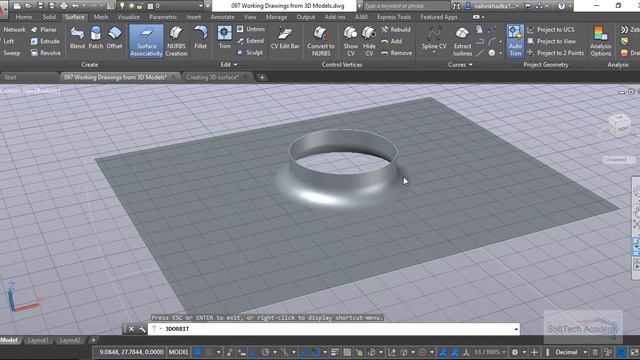Click the coordinates readout in status bar

tap(131, 352)
